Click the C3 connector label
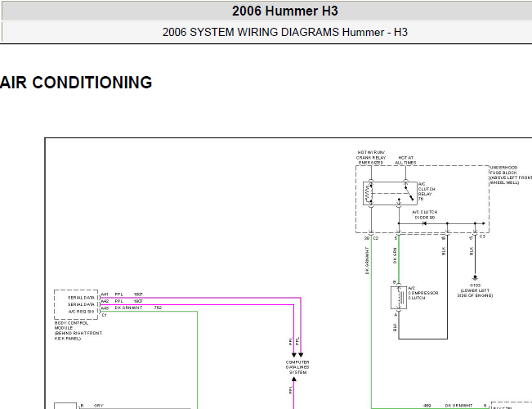 click(482, 236)
